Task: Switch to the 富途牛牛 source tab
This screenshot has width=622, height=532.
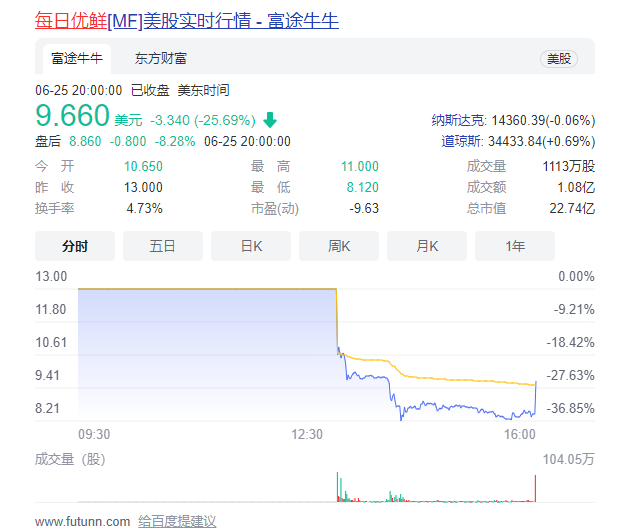Action: 77,59
